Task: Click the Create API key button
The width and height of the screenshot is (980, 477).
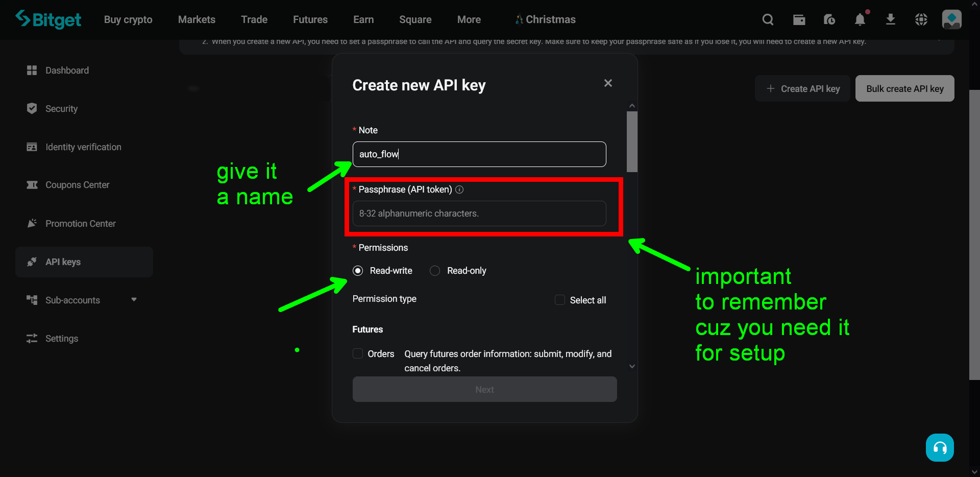Action: click(x=802, y=88)
